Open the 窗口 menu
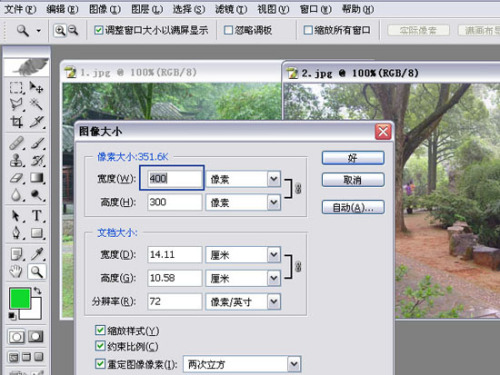Viewport: 500px width, 375px height. coord(315,9)
